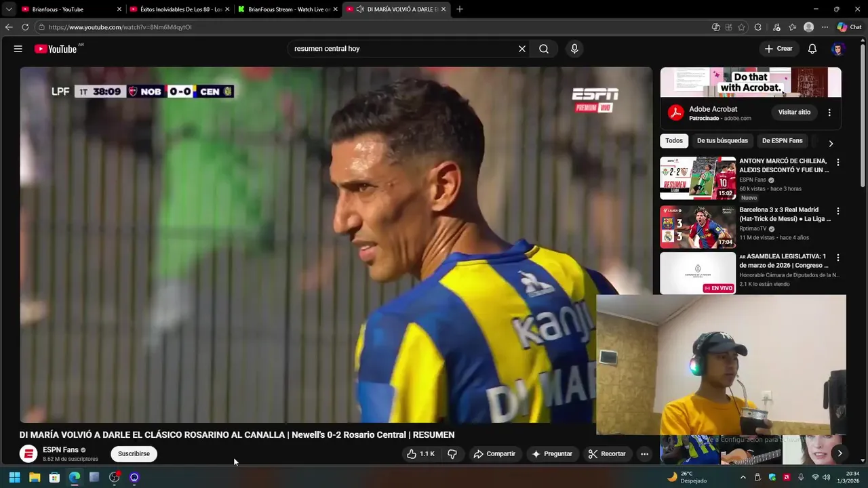Viewport: 868px width, 488px height.
Task: Dislike the video with thumbs down
Action: [452, 454]
